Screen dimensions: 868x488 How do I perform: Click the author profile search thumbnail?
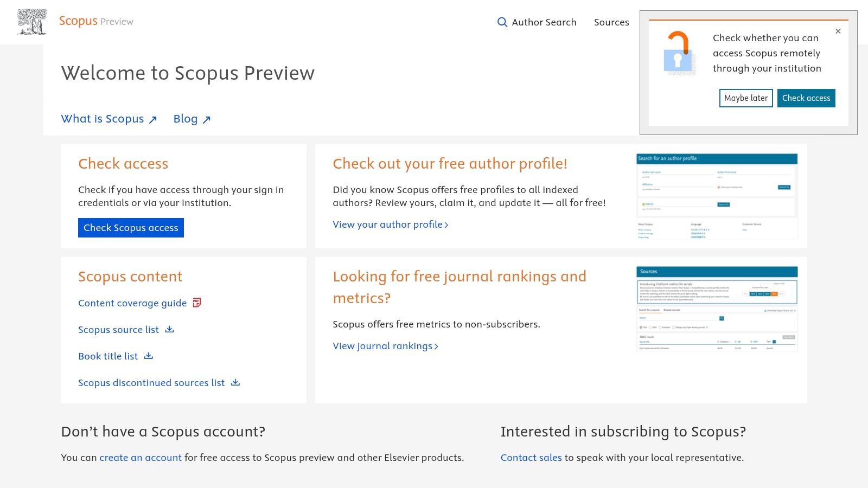pos(717,197)
